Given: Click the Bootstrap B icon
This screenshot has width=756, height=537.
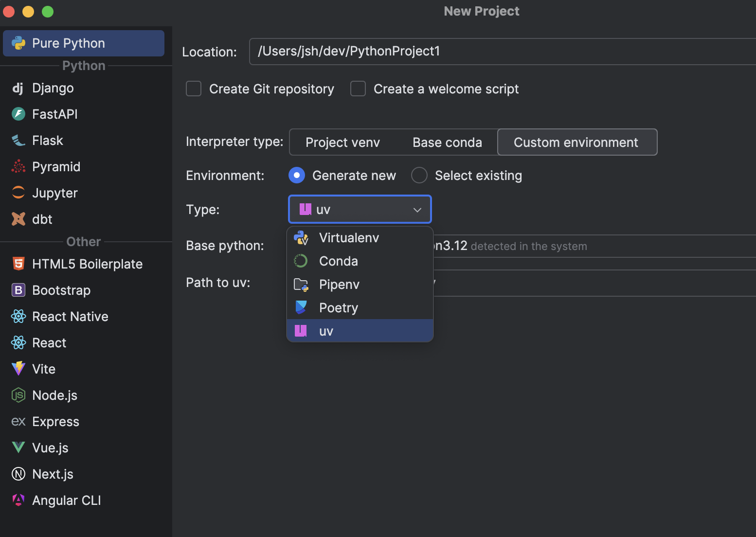Looking at the screenshot, I should tap(18, 290).
